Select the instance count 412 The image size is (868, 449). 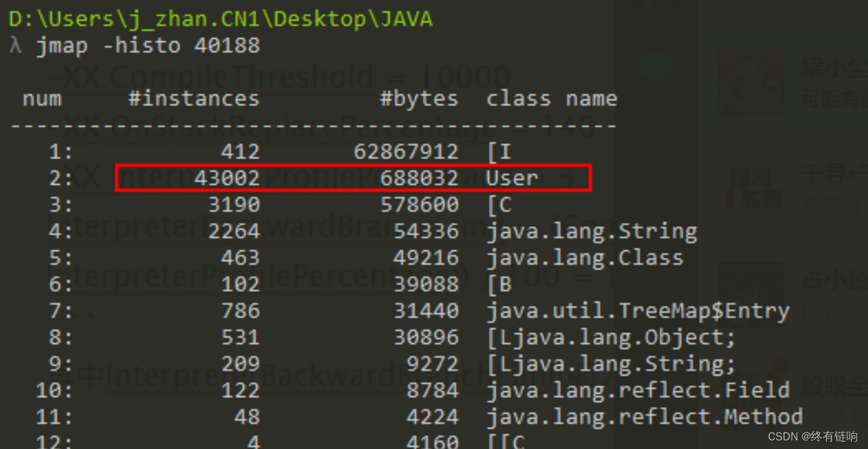[x=240, y=152]
